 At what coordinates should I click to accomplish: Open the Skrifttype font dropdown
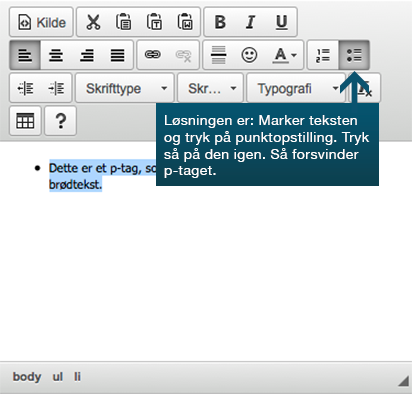(x=125, y=88)
